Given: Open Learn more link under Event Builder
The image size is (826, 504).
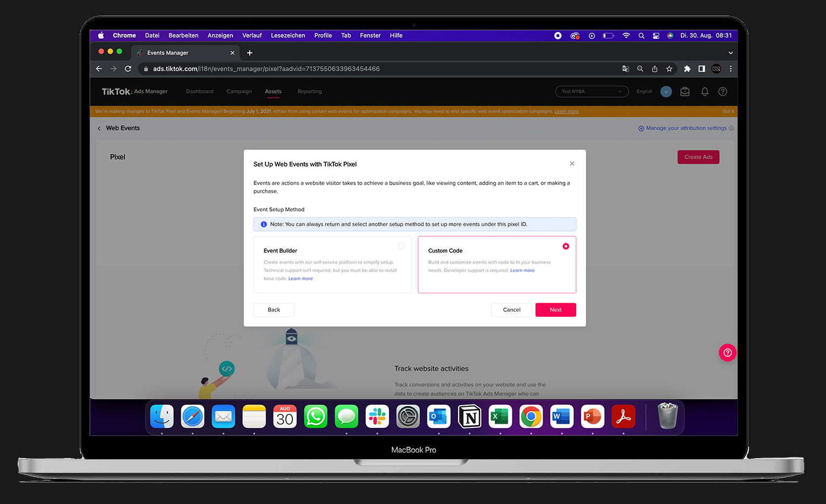Looking at the screenshot, I should [x=301, y=278].
